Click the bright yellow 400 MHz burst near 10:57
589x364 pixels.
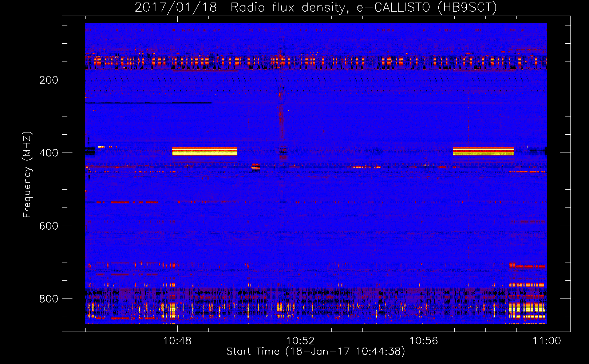(x=483, y=151)
